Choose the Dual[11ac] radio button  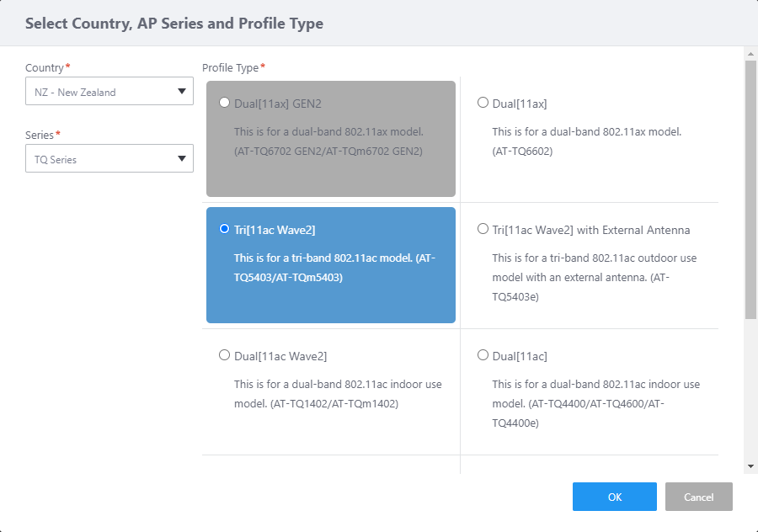pyautogui.click(x=483, y=355)
